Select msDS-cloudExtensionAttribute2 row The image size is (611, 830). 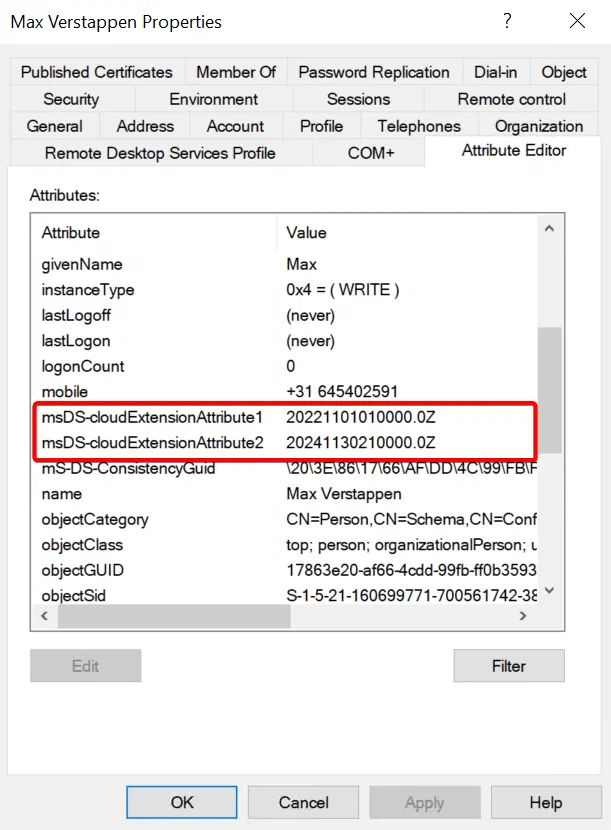click(x=285, y=443)
